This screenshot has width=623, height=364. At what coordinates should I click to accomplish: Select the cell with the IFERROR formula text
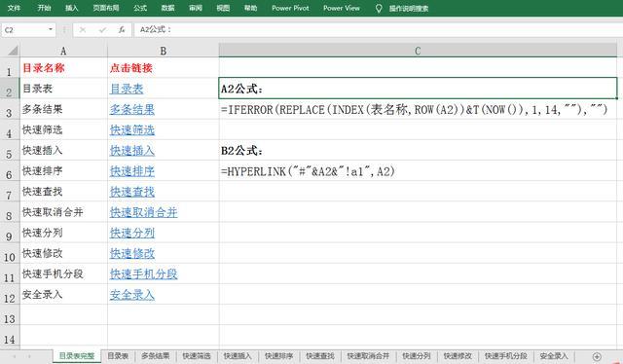tap(418, 109)
